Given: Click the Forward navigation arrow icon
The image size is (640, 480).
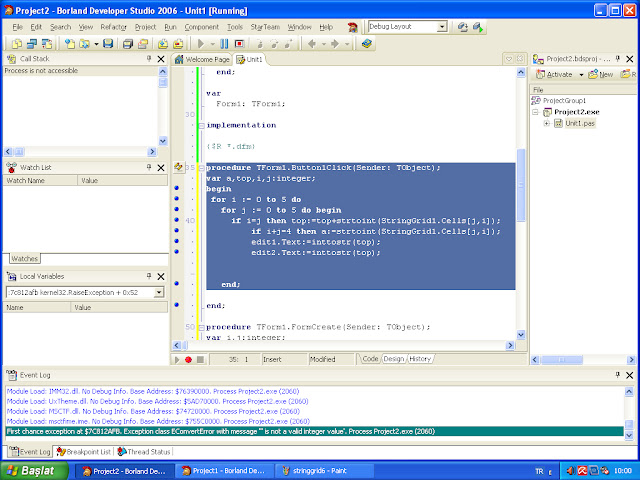Looking at the screenshot, I should (335, 44).
